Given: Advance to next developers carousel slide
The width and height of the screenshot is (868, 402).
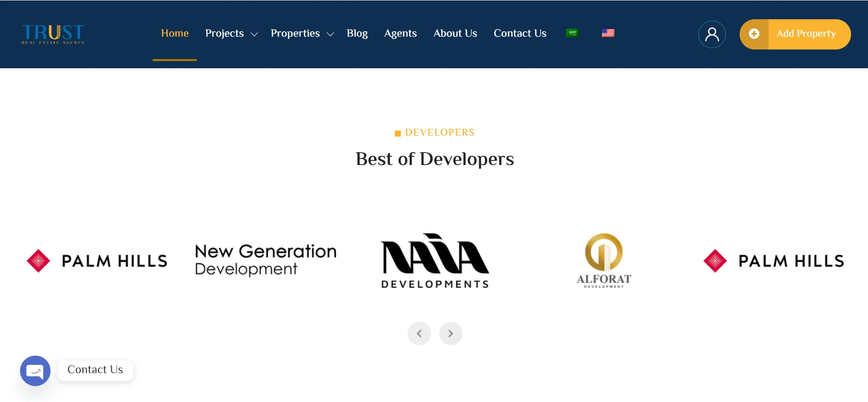Looking at the screenshot, I should coord(451,334).
